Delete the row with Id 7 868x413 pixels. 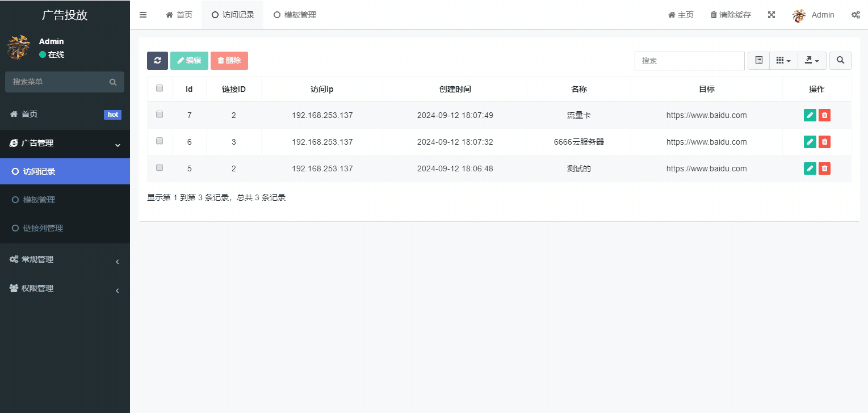(x=825, y=115)
